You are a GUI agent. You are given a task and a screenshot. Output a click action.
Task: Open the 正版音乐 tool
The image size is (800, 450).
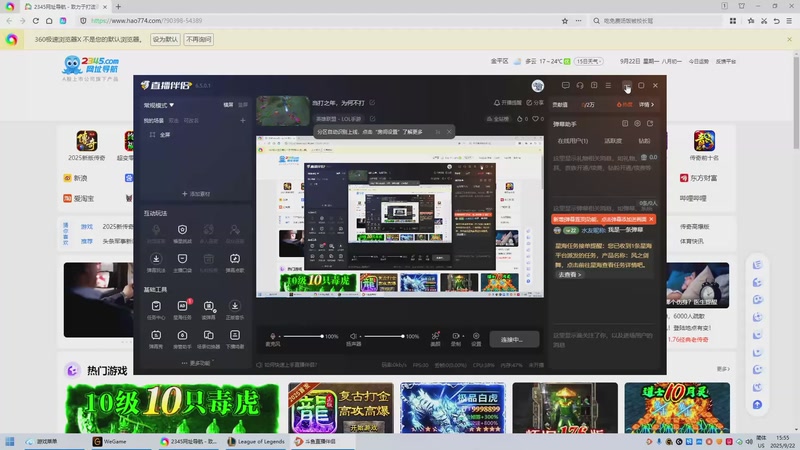(235, 309)
